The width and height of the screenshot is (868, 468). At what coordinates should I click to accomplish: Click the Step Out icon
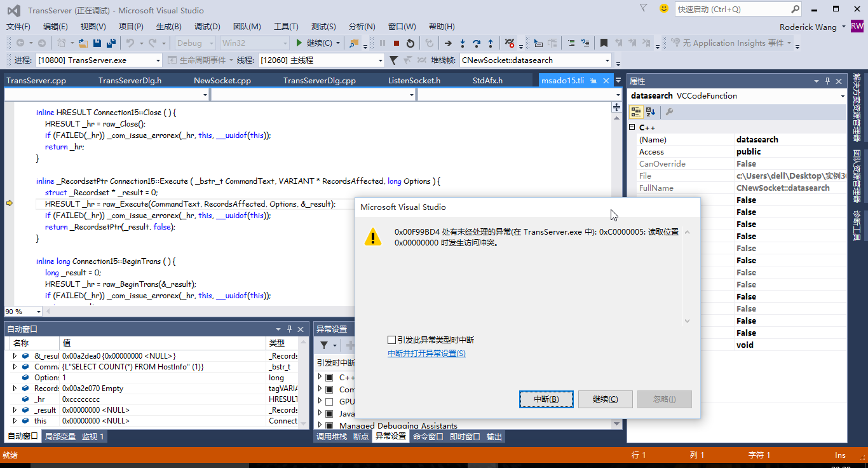491,43
